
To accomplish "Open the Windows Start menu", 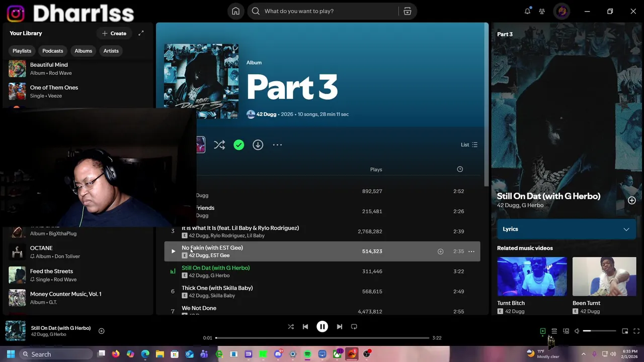I will [x=11, y=354].
